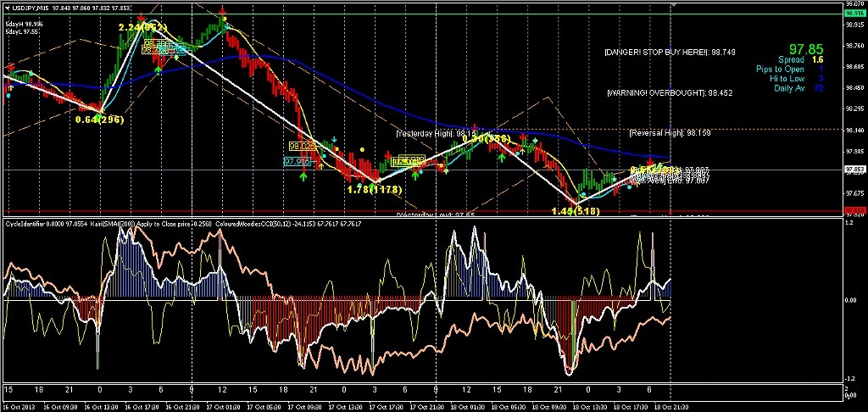Image resolution: width=868 pixels, height=412 pixels.
Task: Select the DANGER! STOP BUY HERE label
Action: pos(670,52)
